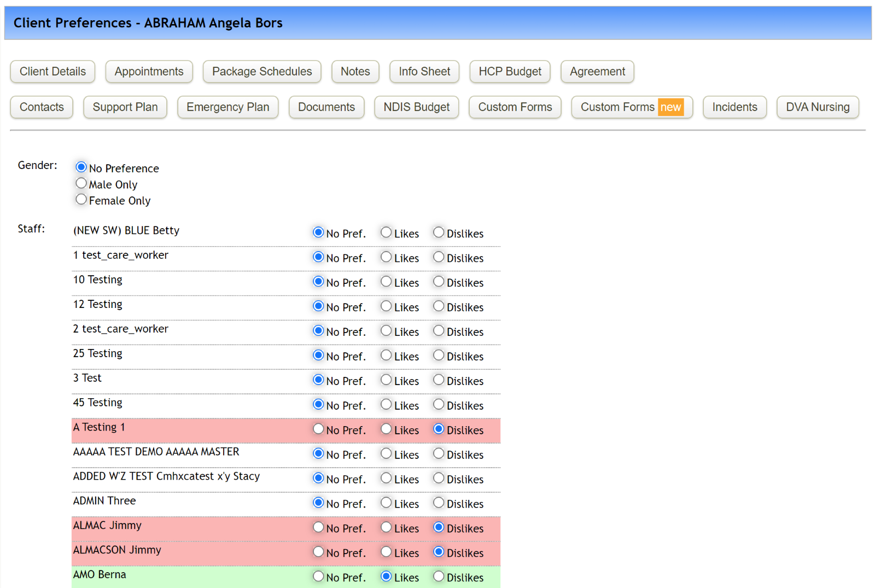
Task: Open the Support Plan
Action: (125, 107)
